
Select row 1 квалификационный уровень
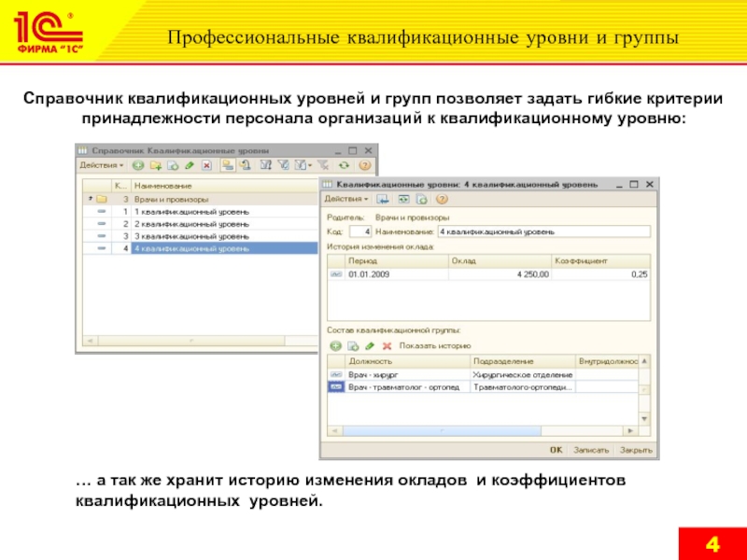coord(200,212)
